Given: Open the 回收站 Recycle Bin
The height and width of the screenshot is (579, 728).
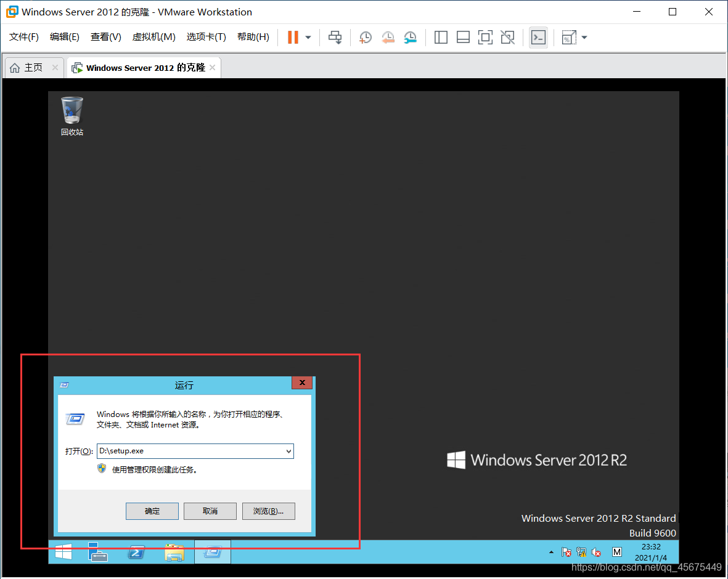Looking at the screenshot, I should (72, 111).
